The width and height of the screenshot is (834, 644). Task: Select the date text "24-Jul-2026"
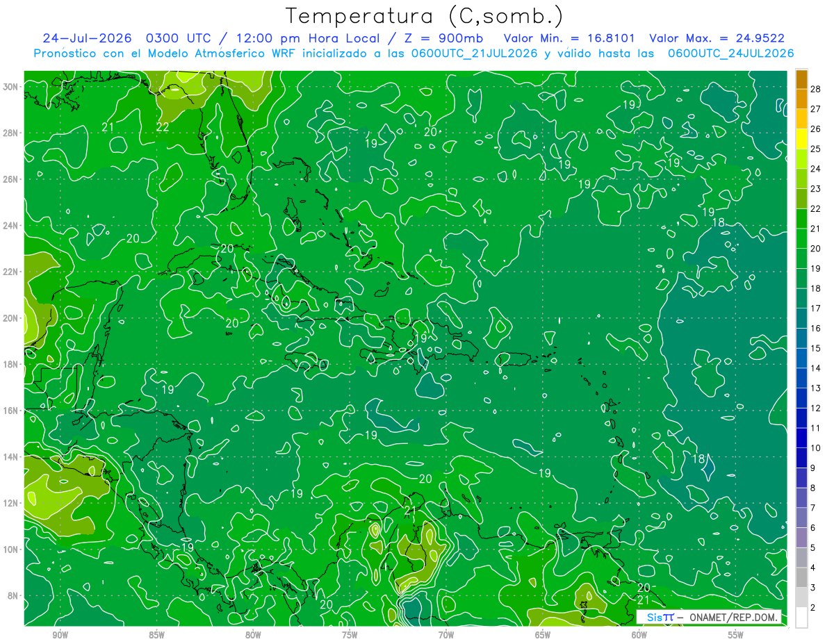87,38
